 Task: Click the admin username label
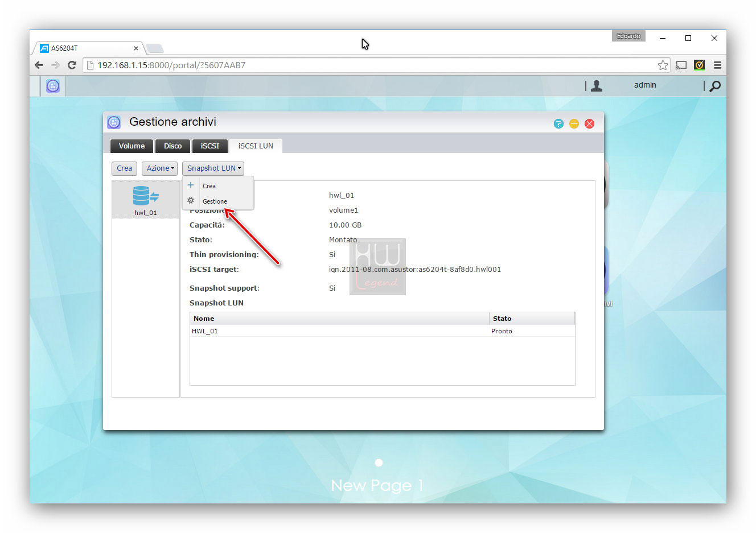645,85
